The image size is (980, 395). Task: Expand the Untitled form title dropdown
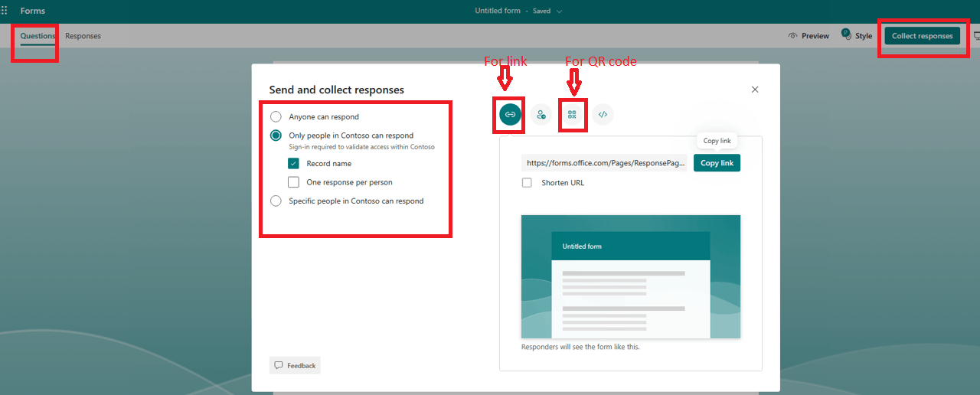559,11
